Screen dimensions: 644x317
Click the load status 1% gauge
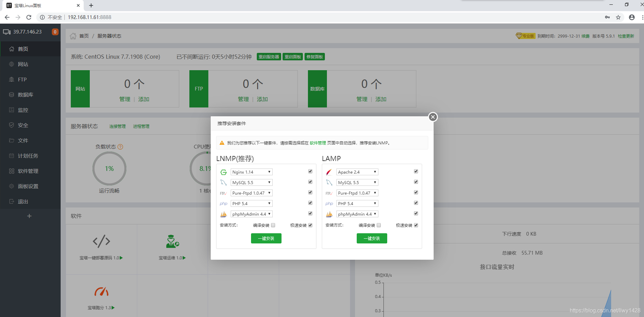109,169
